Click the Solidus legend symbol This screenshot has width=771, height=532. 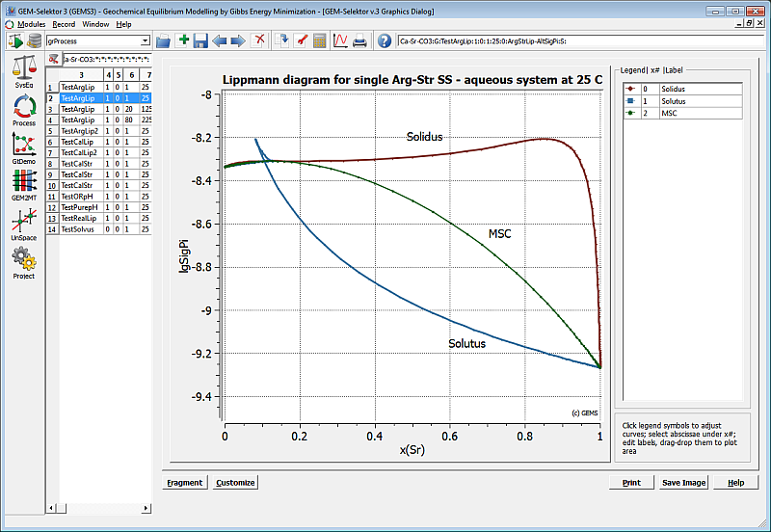tap(631, 89)
